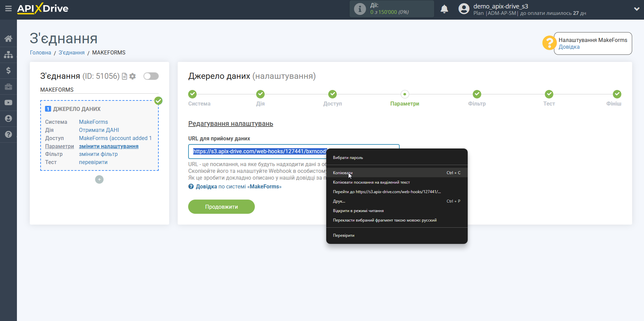
Task: Click the demo_apix-drive_s3 account name
Action: (501, 6)
